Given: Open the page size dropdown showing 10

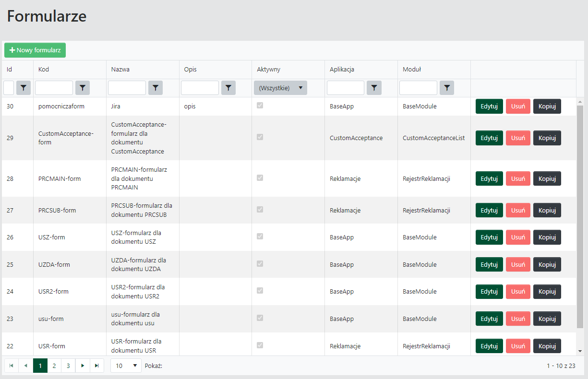Looking at the screenshot, I should pyautogui.click(x=125, y=366).
